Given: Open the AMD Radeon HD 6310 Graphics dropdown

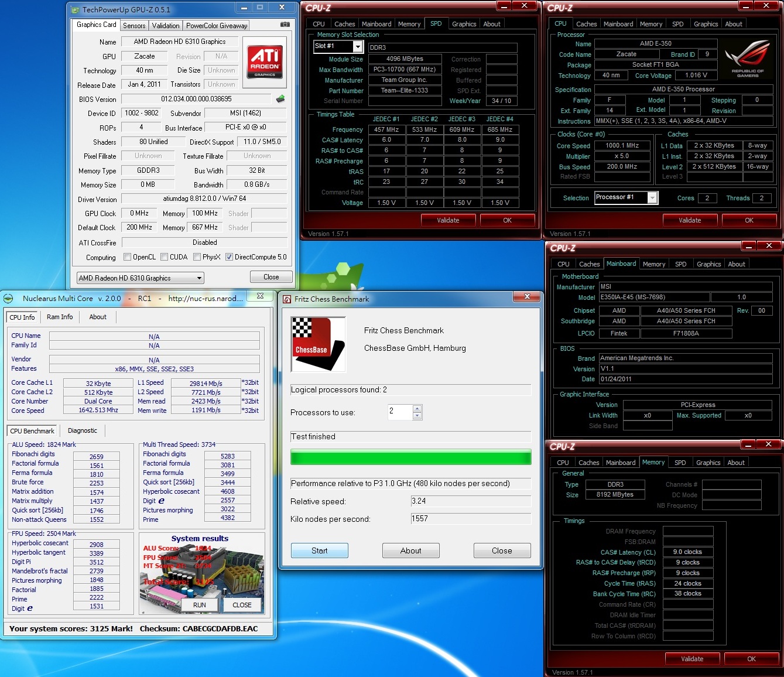Looking at the screenshot, I should point(141,278).
